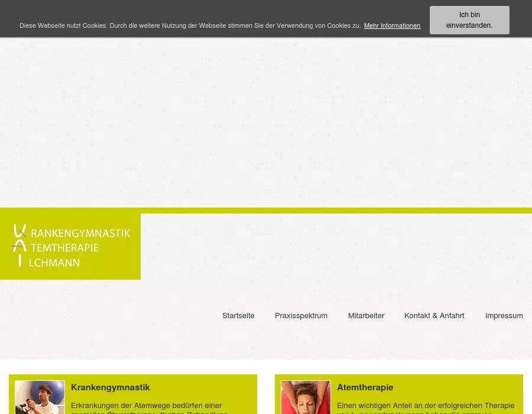Click description text starting 'Erkrankungen der Atemwege'
This screenshot has width=532, height=414.
[x=146, y=406]
